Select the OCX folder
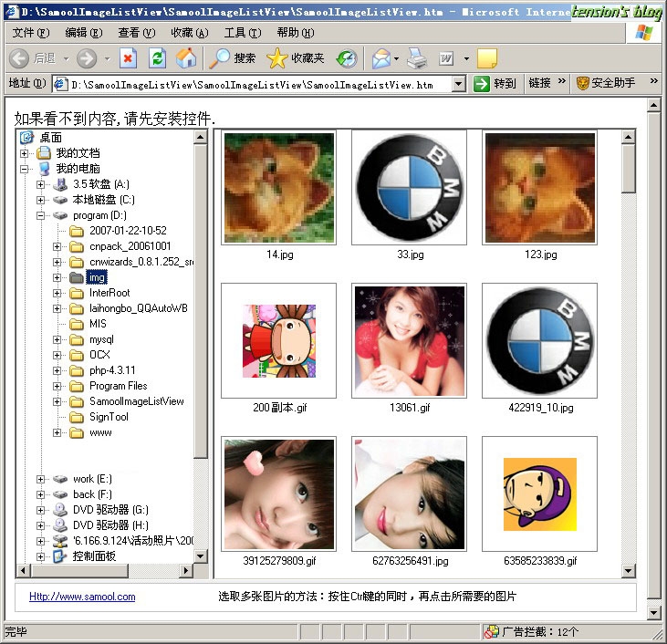The width and height of the screenshot is (667, 644). pos(99,355)
